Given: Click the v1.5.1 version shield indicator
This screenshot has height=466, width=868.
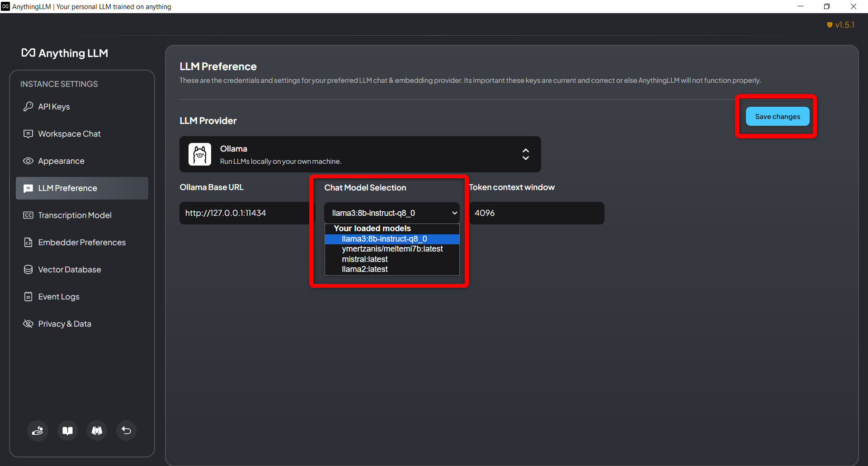Looking at the screenshot, I should click(840, 25).
